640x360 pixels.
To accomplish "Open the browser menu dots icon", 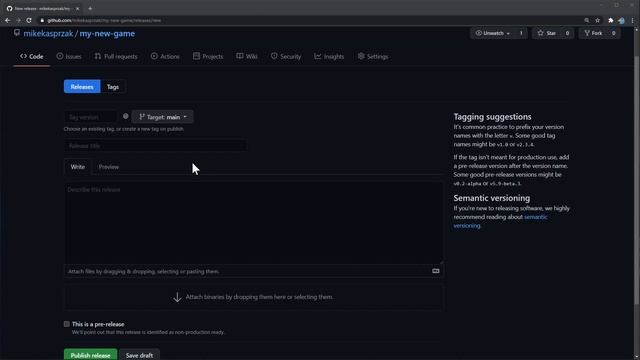I will pyautogui.click(x=633, y=20).
